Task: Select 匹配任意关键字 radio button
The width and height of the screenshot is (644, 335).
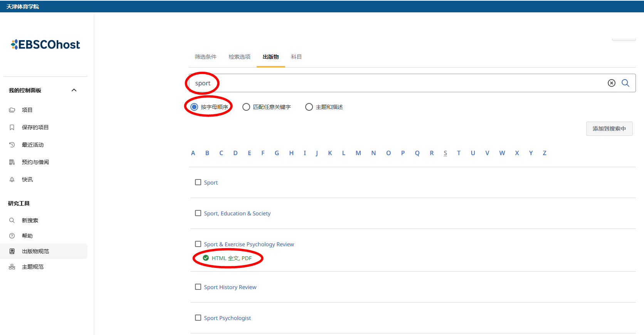Action: pos(246,107)
